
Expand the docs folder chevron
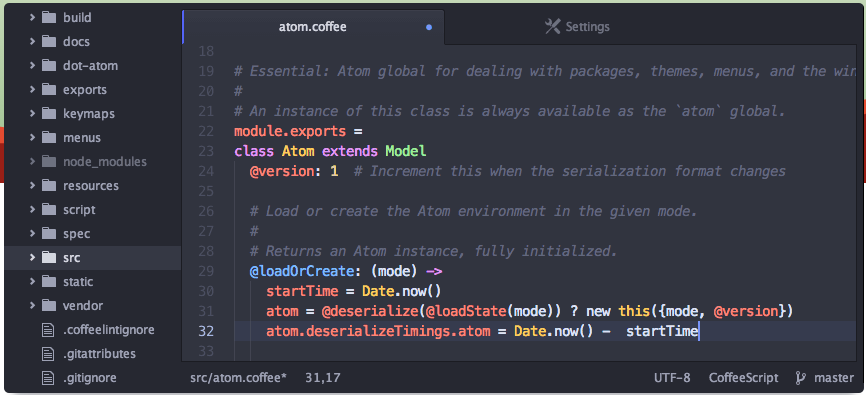pos(32,41)
